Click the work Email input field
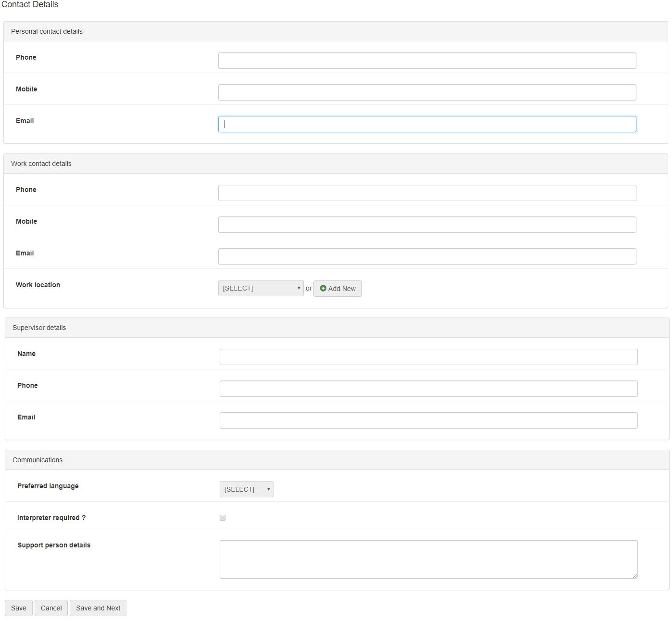672x621 pixels. pos(427,256)
